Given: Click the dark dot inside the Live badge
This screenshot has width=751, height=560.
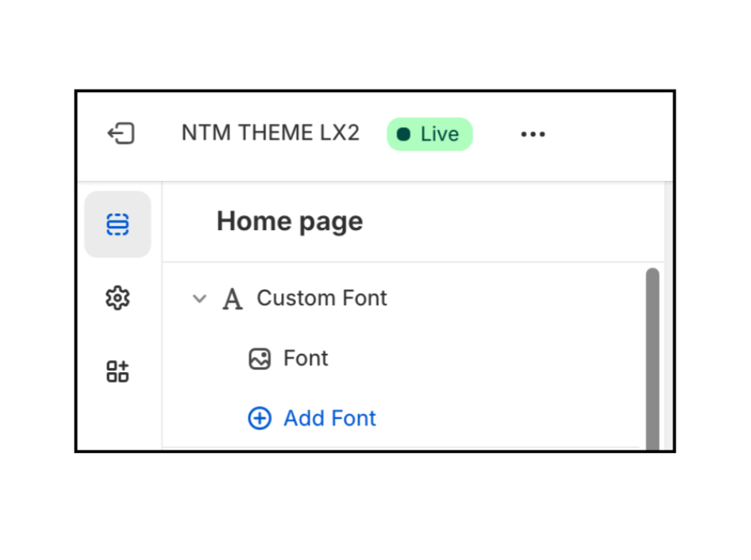Looking at the screenshot, I should (403, 134).
